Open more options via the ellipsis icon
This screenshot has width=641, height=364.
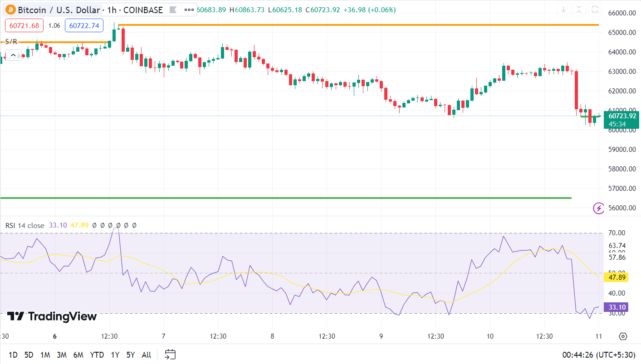click(189, 10)
